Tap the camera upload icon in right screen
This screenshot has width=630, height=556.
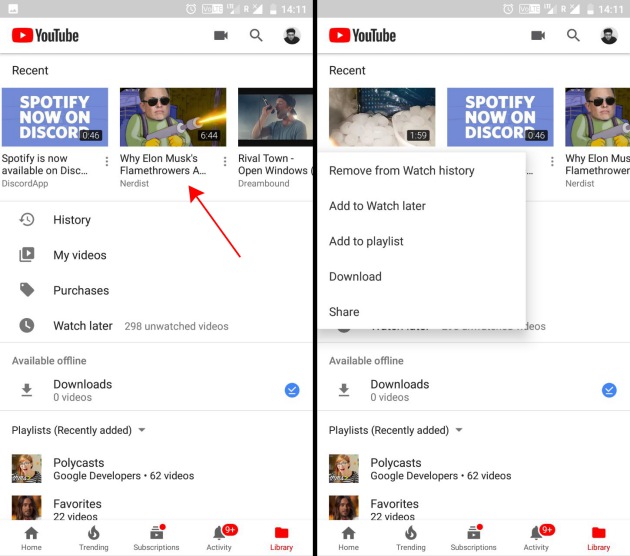[538, 36]
